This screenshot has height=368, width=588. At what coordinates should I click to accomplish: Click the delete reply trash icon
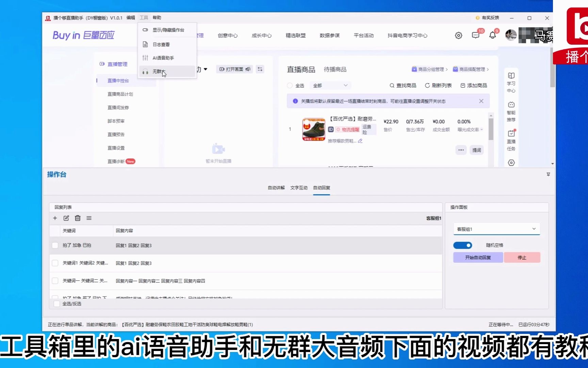[x=78, y=218]
